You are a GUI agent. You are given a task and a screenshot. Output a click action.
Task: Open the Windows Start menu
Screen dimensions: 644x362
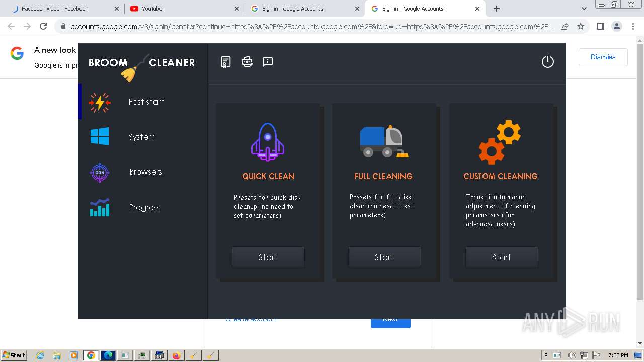pyautogui.click(x=14, y=355)
